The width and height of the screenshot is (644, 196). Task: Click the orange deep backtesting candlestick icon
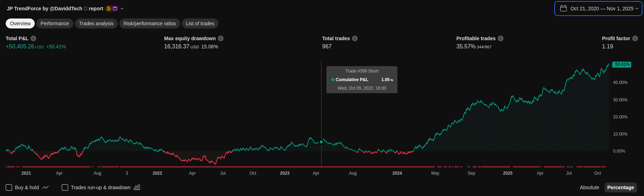(x=109, y=9)
